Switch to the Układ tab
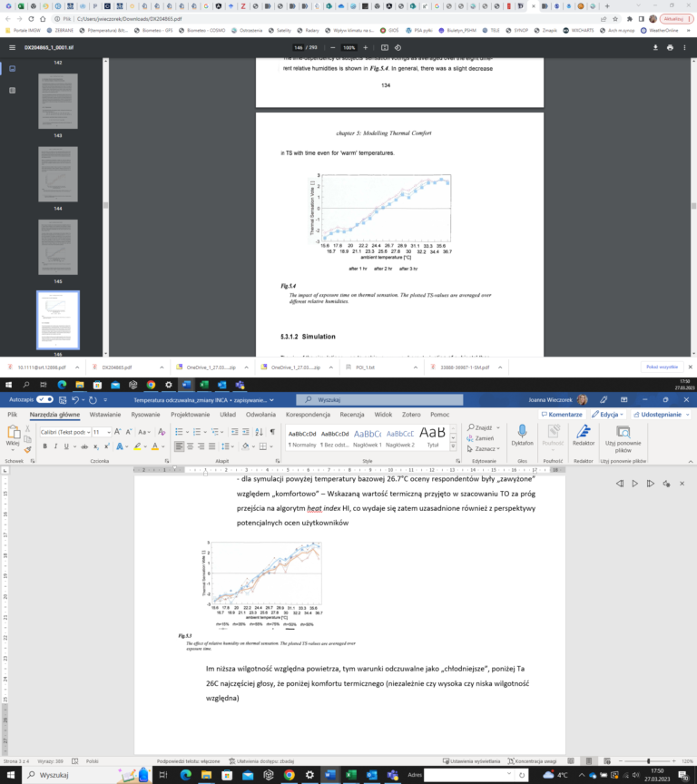The width and height of the screenshot is (697, 784). [228, 415]
